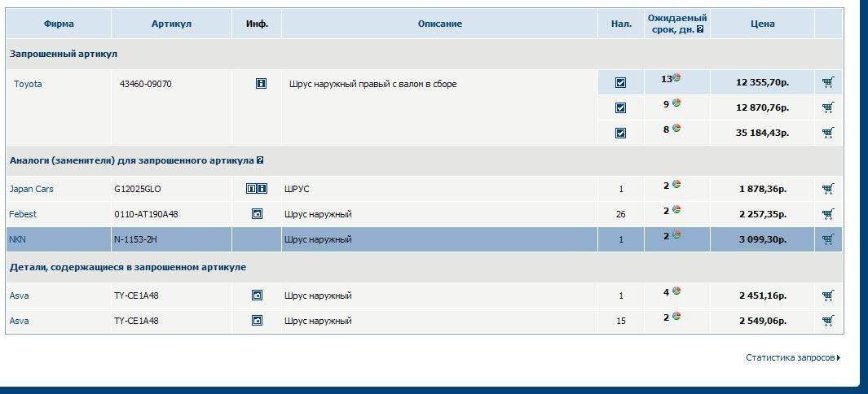Toggle availability checkbox for 9-day Toyota offer
The height and width of the screenshot is (394, 868).
620,107
